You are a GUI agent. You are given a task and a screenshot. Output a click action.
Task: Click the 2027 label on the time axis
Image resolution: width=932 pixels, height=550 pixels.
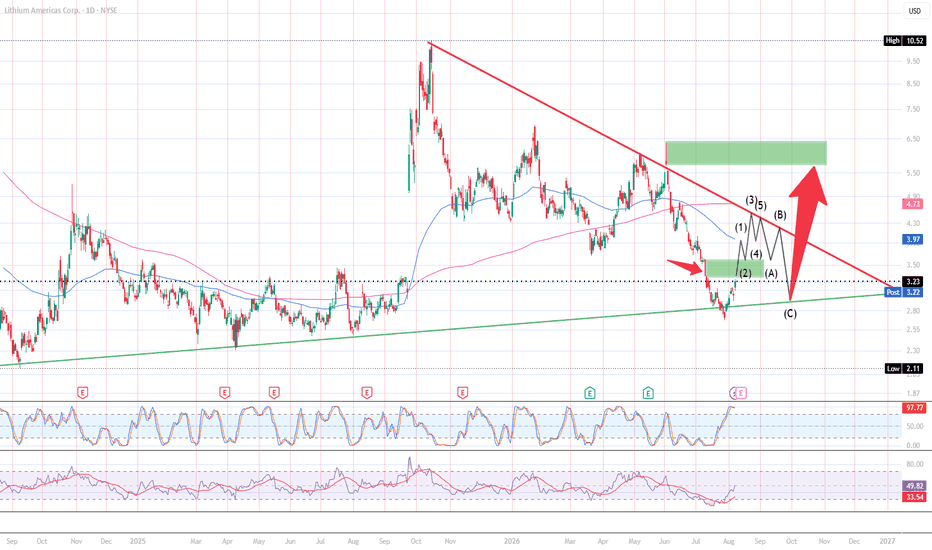tap(887, 542)
